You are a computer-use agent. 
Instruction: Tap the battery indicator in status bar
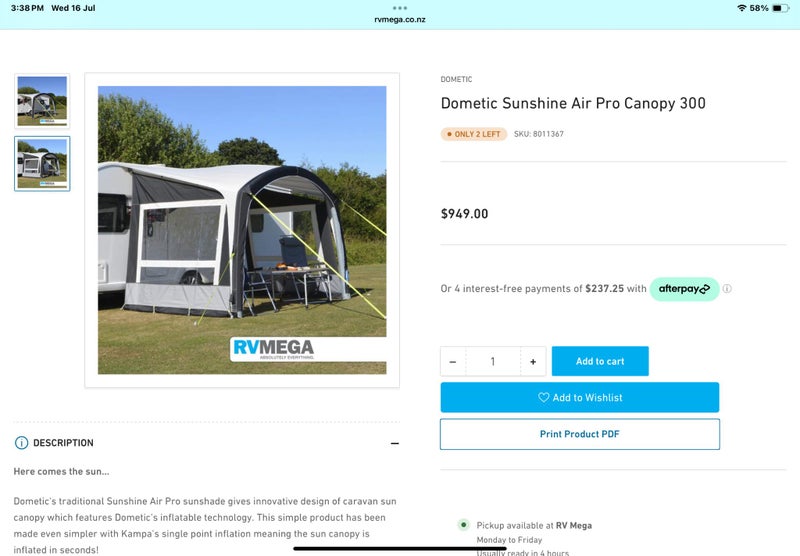pyautogui.click(x=780, y=8)
